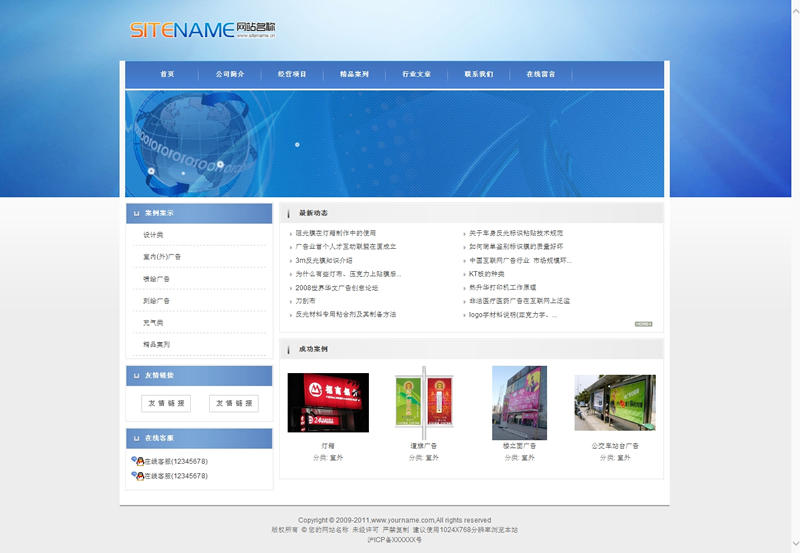Click the first 在线客服 QQ icon

click(x=137, y=461)
